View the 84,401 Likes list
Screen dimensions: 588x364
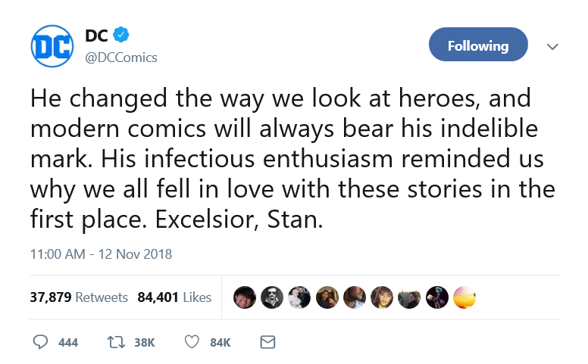point(174,297)
